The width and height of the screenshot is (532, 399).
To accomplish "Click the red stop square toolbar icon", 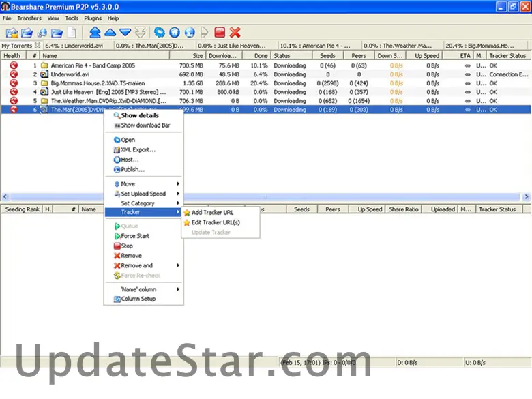I will tap(220, 33).
